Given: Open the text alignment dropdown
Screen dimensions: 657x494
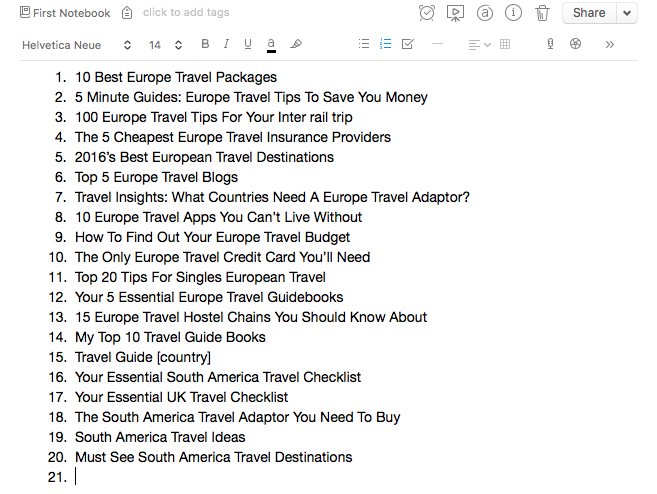Looking at the screenshot, I should point(479,44).
